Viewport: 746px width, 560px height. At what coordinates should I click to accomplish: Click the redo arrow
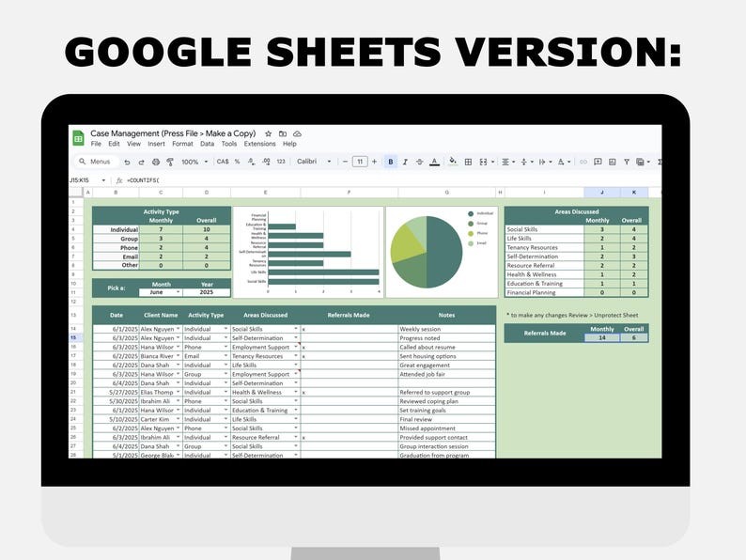[x=141, y=162]
